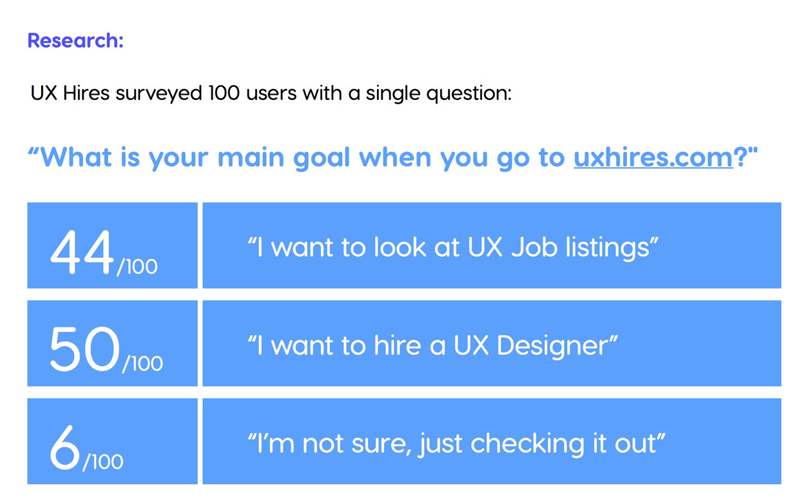Select the "I want to look at UX Job listings" quote
The width and height of the screenshot is (812, 504).
click(453, 247)
